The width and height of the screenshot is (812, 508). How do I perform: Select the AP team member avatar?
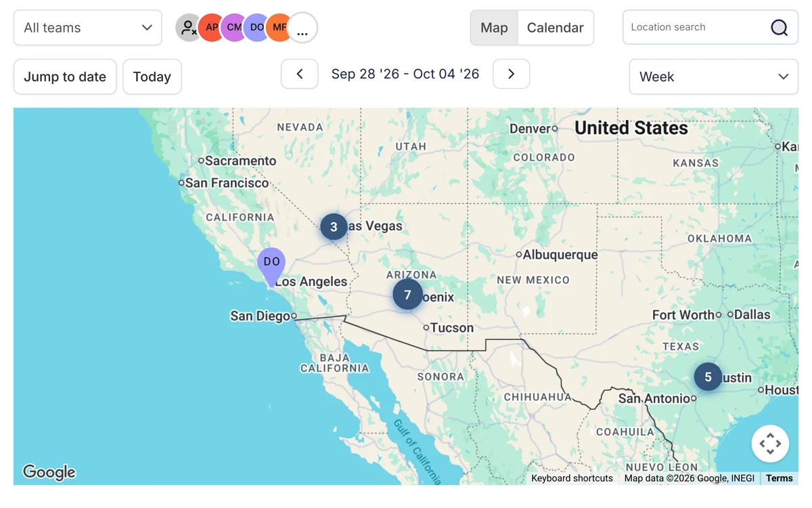(211, 28)
